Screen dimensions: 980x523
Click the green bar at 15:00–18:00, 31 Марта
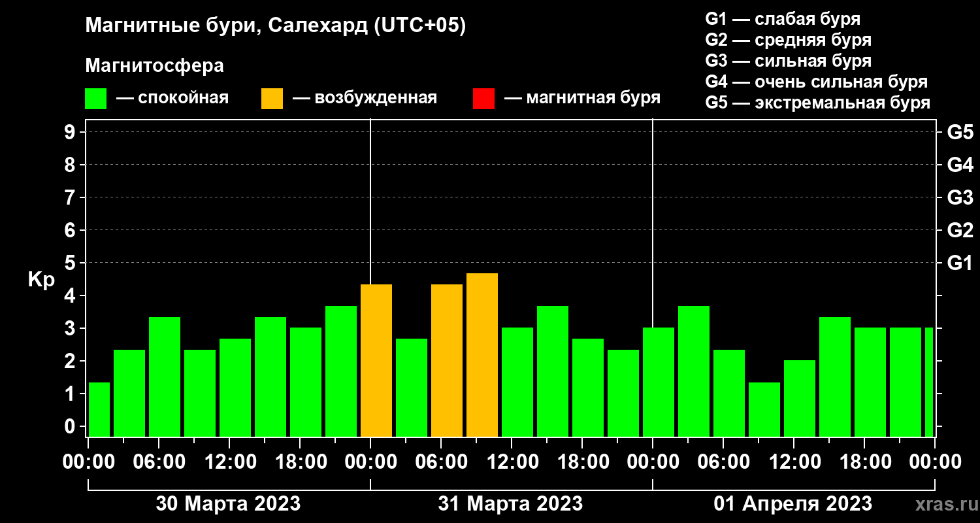pos(553,371)
